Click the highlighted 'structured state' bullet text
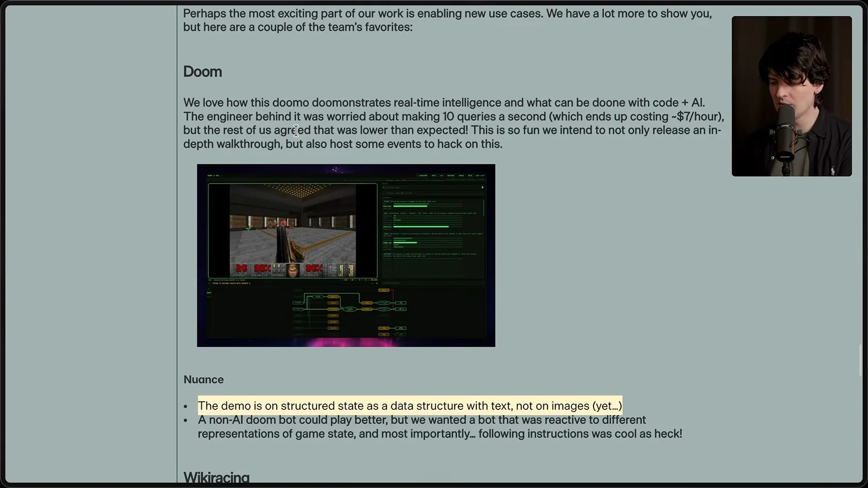Viewport: 868px width, 488px height. pyautogui.click(x=410, y=406)
